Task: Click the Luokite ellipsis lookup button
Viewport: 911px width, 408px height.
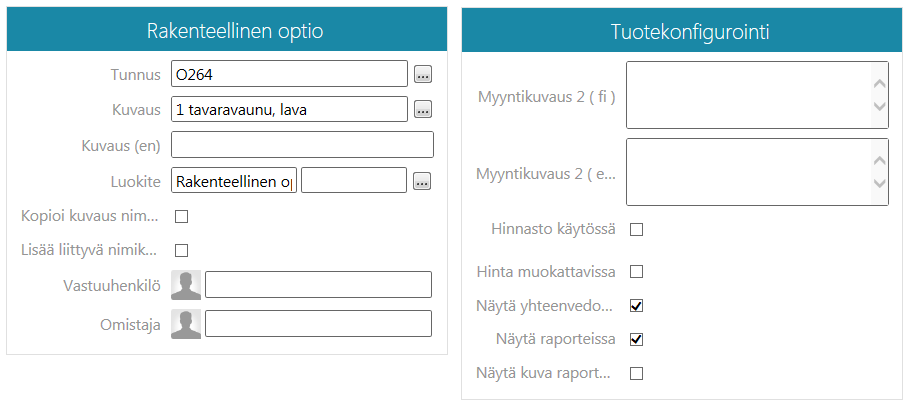Action: tap(423, 181)
